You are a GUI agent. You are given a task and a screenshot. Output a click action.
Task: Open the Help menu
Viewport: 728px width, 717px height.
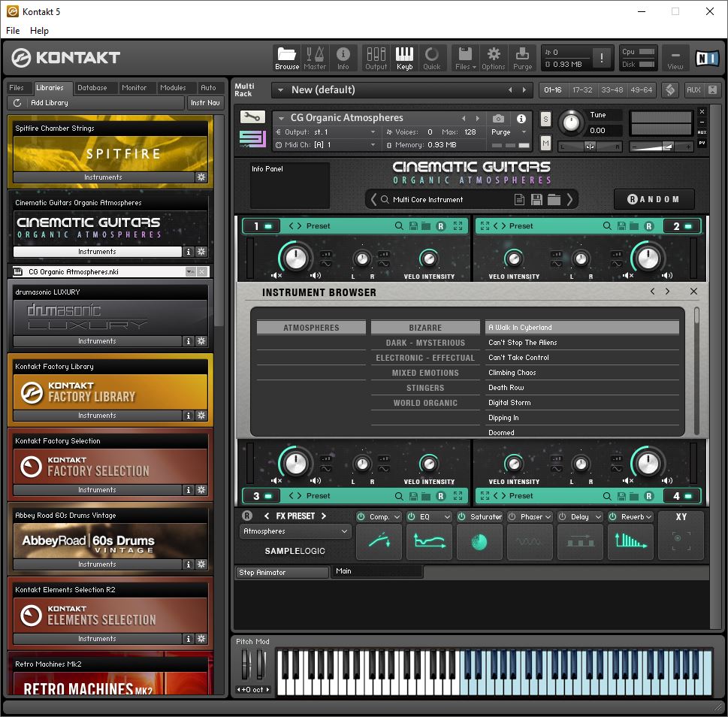[x=39, y=31]
